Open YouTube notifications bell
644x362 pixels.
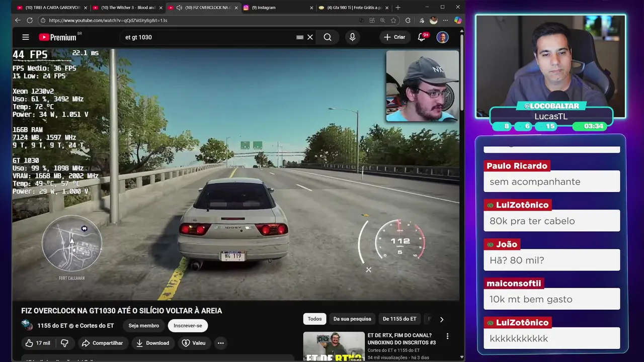422,37
